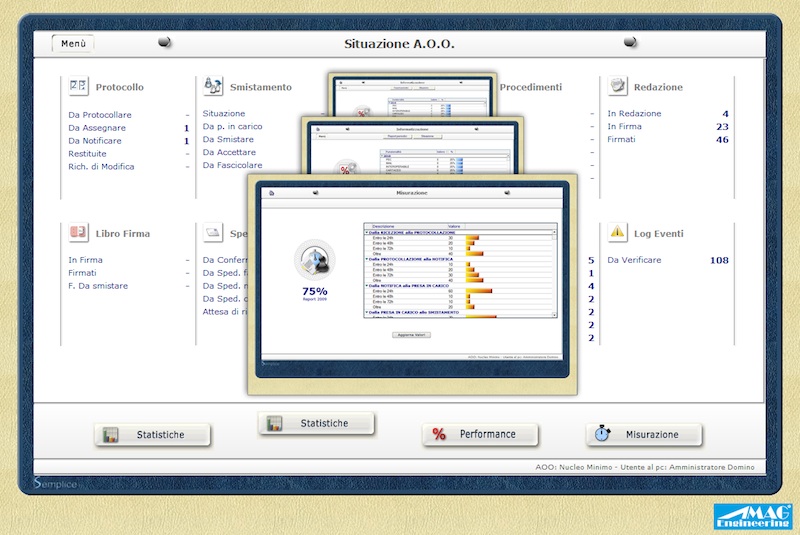Image resolution: width=800 pixels, height=535 pixels.
Task: Open Da Verificare under Log Eventi
Action: 634,260
